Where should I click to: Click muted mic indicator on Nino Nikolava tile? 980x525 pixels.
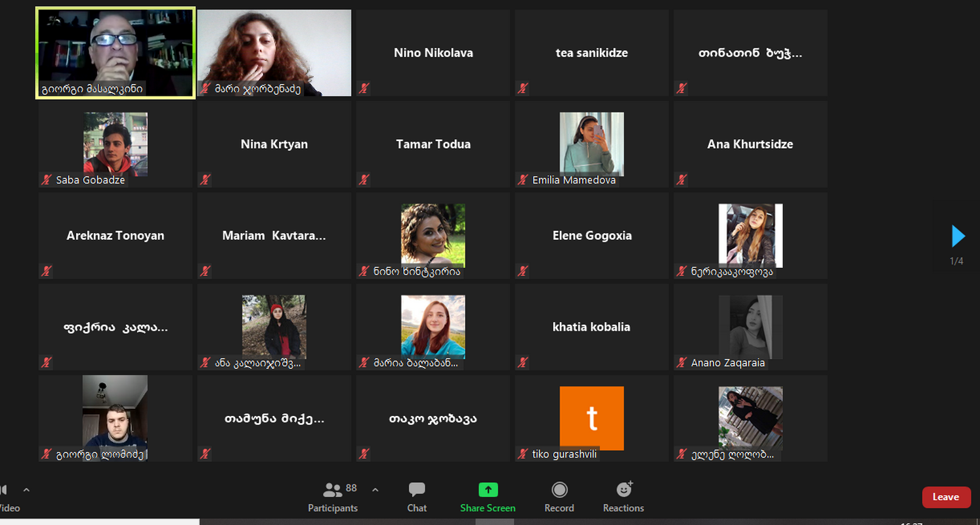[x=364, y=88]
